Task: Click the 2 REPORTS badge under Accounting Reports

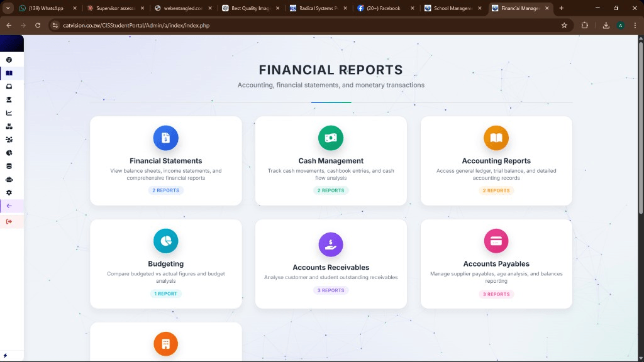Action: pos(496,190)
